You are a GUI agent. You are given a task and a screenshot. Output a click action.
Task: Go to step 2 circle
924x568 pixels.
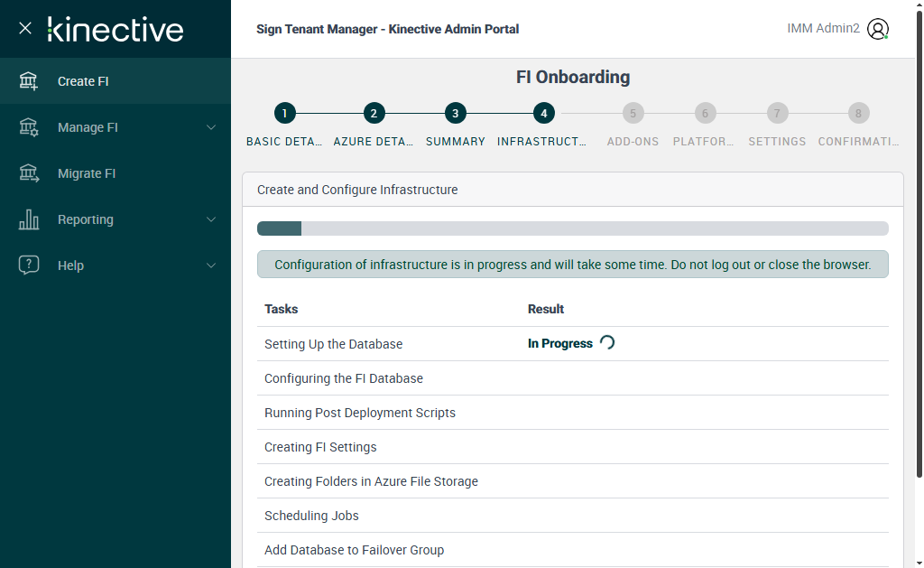pyautogui.click(x=374, y=113)
